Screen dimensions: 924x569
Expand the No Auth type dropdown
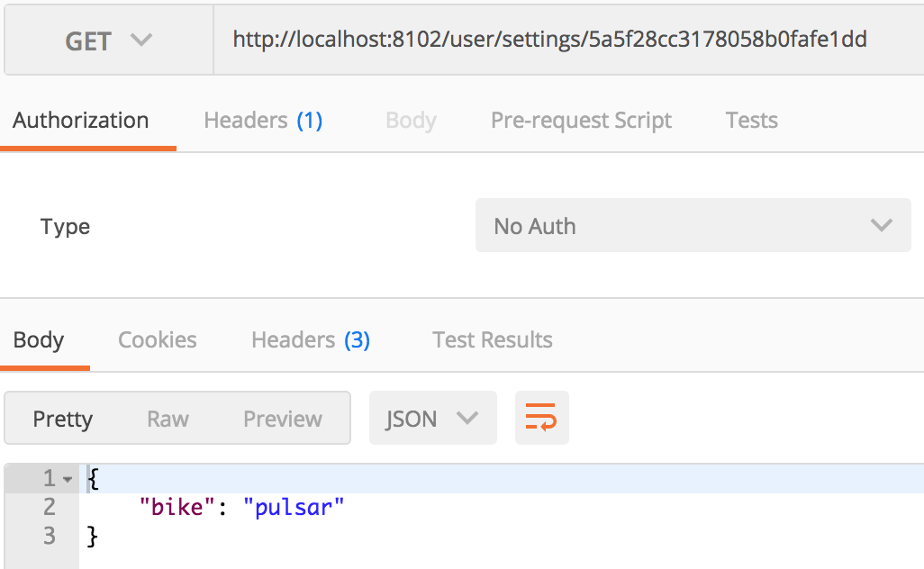693,226
